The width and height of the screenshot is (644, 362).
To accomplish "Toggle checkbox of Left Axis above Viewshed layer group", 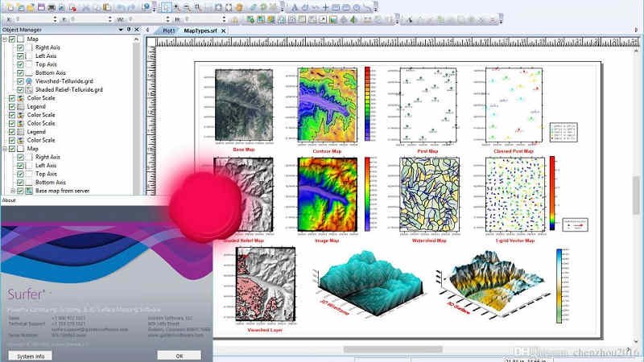I will 21,56.
